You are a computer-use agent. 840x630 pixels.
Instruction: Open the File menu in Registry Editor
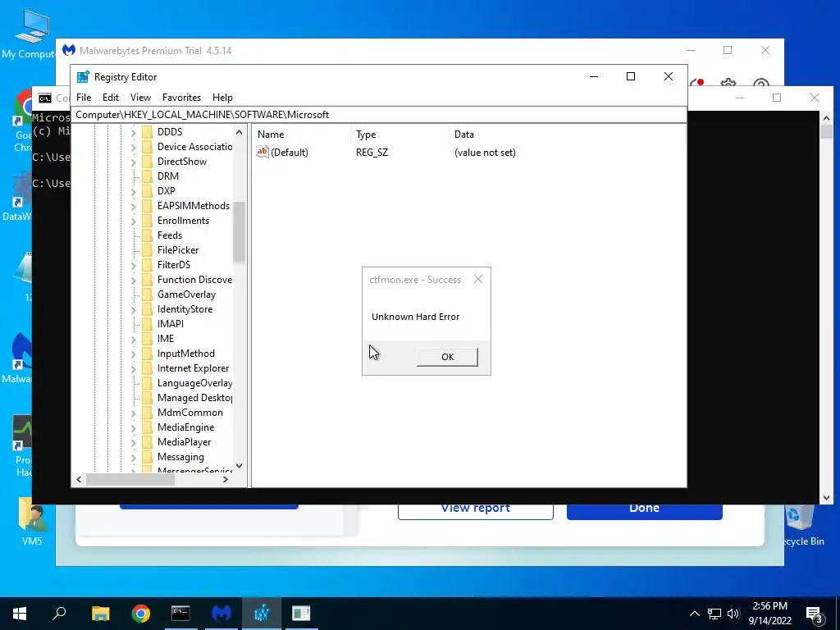pyautogui.click(x=84, y=98)
